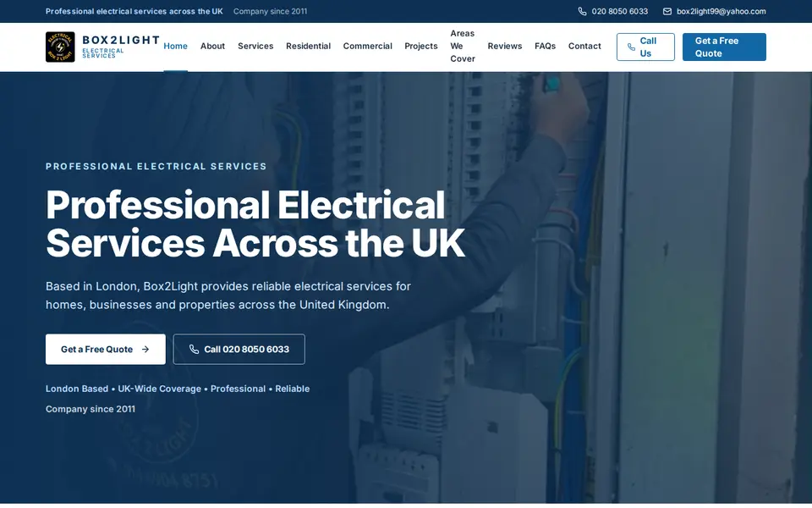Click the box2light99@yahoo.com email link
This screenshot has height=508, width=812.
click(721, 11)
